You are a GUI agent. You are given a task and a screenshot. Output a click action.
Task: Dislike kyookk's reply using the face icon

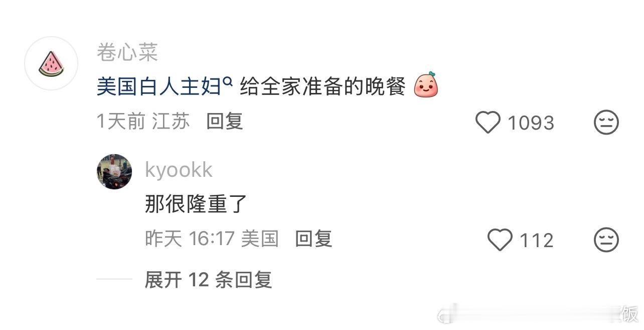[606, 240]
